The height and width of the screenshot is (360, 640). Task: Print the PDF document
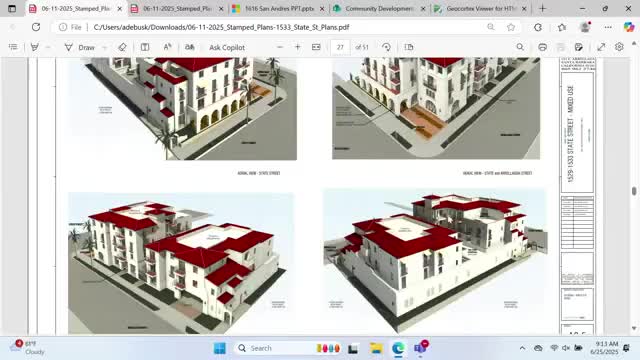point(542,47)
